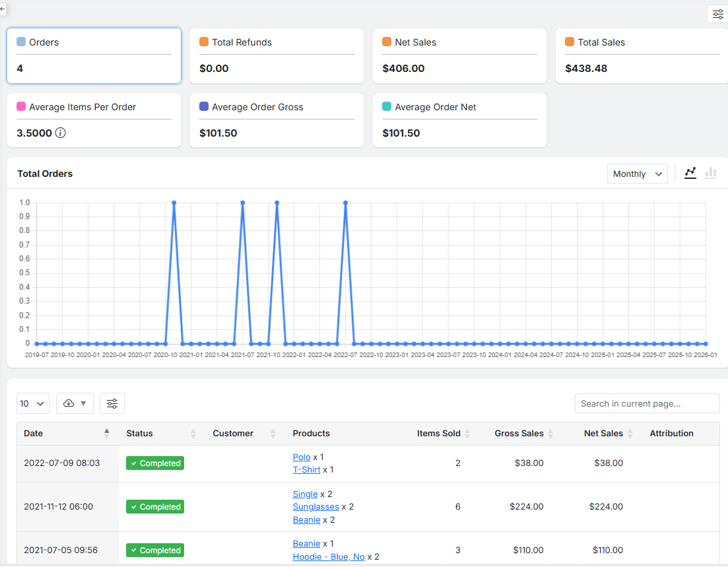Open the Sunglasses product link
728x567 pixels.
click(315, 507)
